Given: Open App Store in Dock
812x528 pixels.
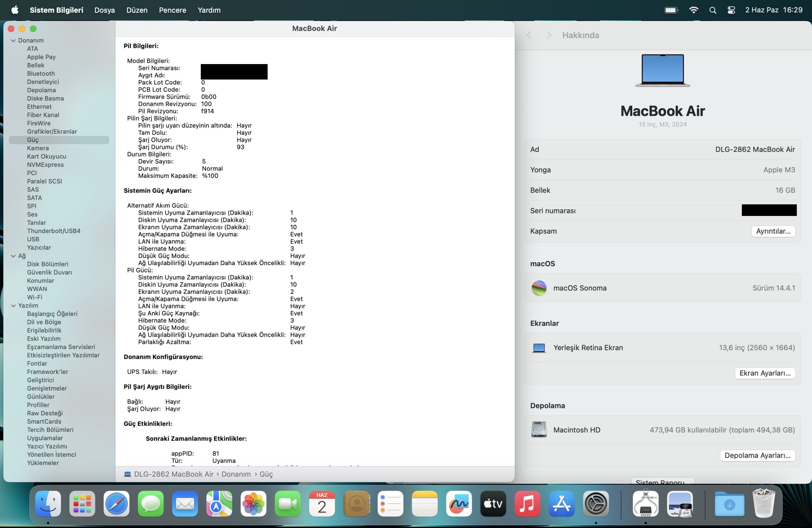Looking at the screenshot, I should point(561,504).
